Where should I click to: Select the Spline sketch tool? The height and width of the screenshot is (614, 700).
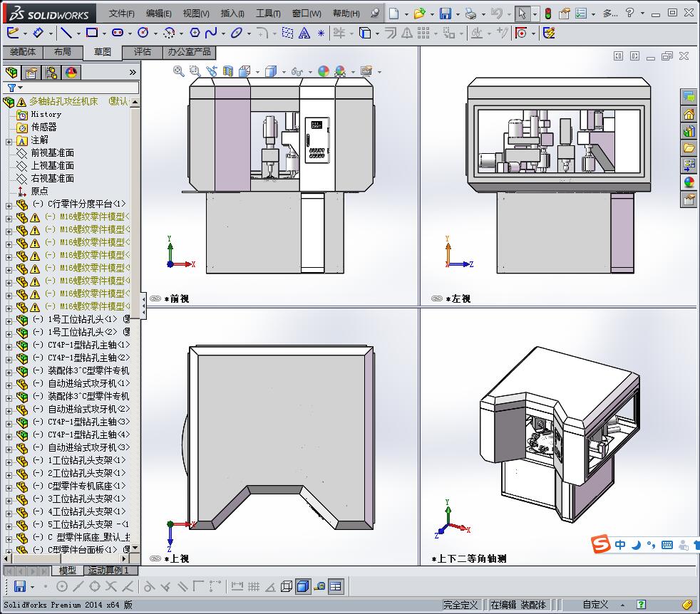(211, 33)
